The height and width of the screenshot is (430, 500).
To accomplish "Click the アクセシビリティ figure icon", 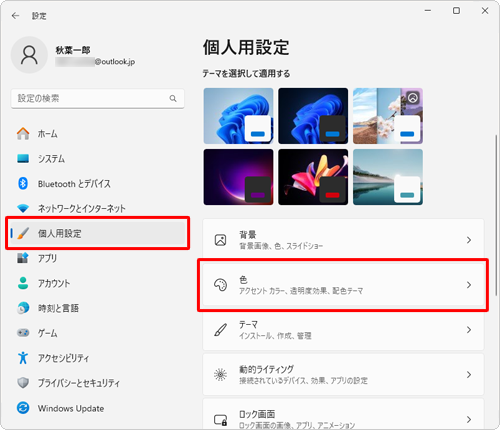I will click(x=23, y=358).
